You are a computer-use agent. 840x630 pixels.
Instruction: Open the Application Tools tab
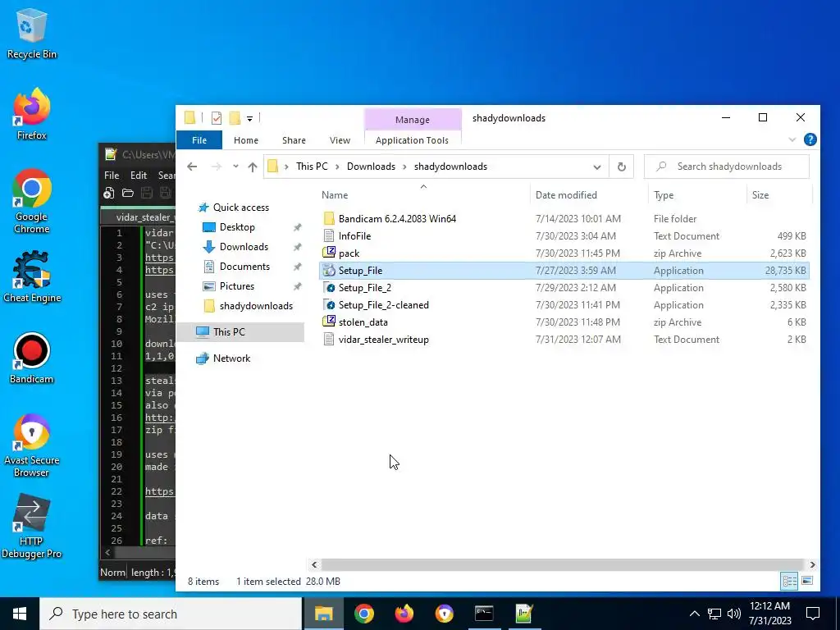click(412, 140)
